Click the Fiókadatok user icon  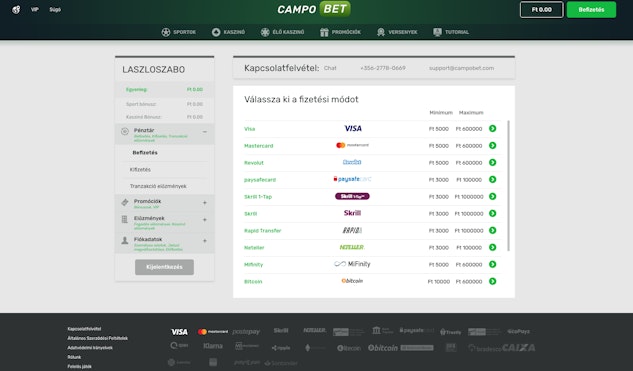[x=125, y=240]
